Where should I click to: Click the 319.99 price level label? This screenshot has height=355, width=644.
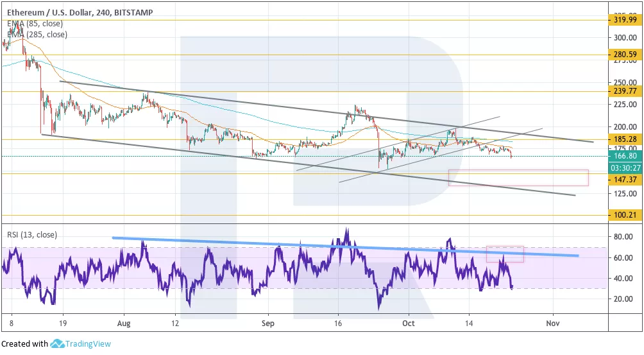[x=624, y=20]
